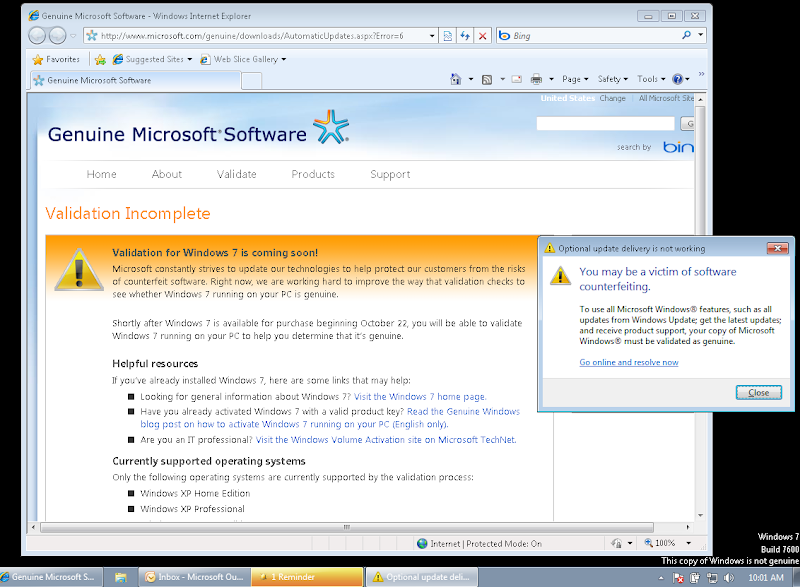Click horizontal scrollbar right arrow
Screen dimensions: 800x587
[x=688, y=527]
